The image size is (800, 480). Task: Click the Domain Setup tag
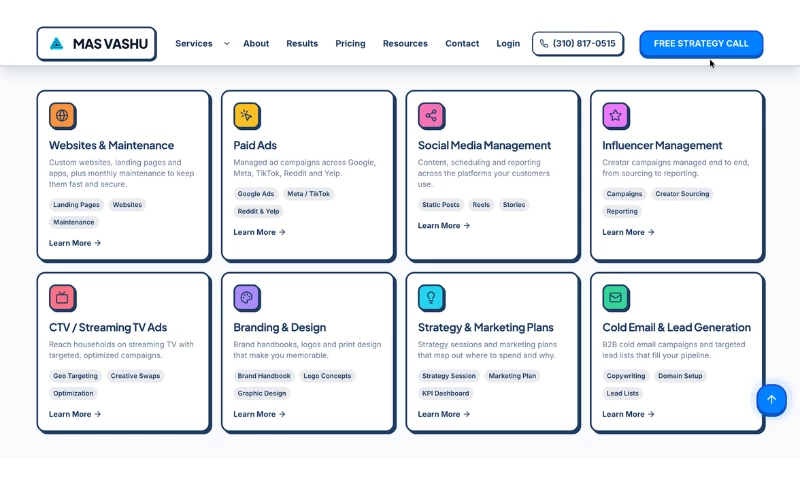click(680, 376)
